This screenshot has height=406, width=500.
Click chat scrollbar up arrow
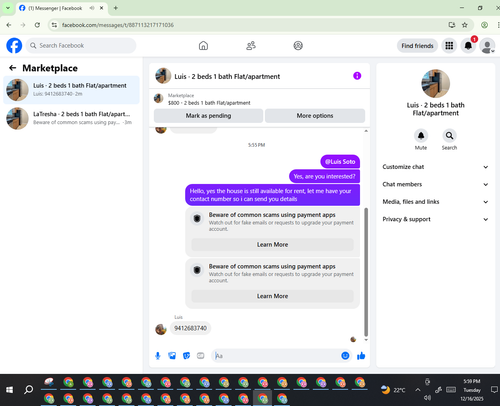[366, 131]
